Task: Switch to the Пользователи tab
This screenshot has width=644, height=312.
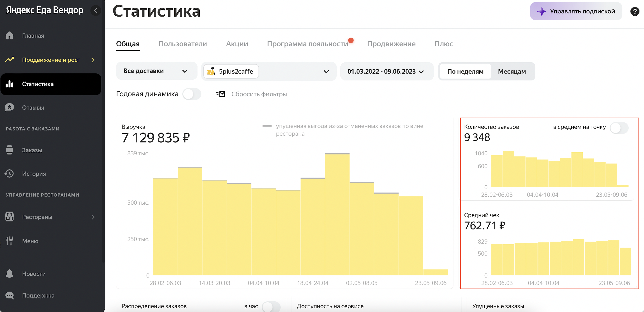Action: (x=183, y=44)
